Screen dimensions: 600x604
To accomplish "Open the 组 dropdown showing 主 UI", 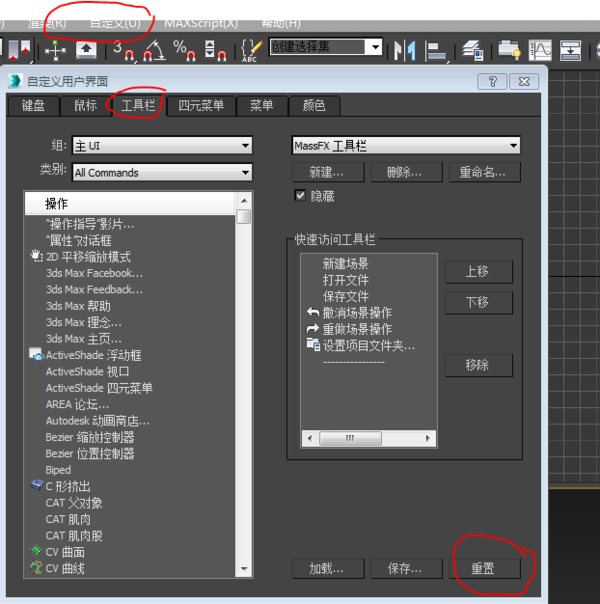I will point(162,146).
